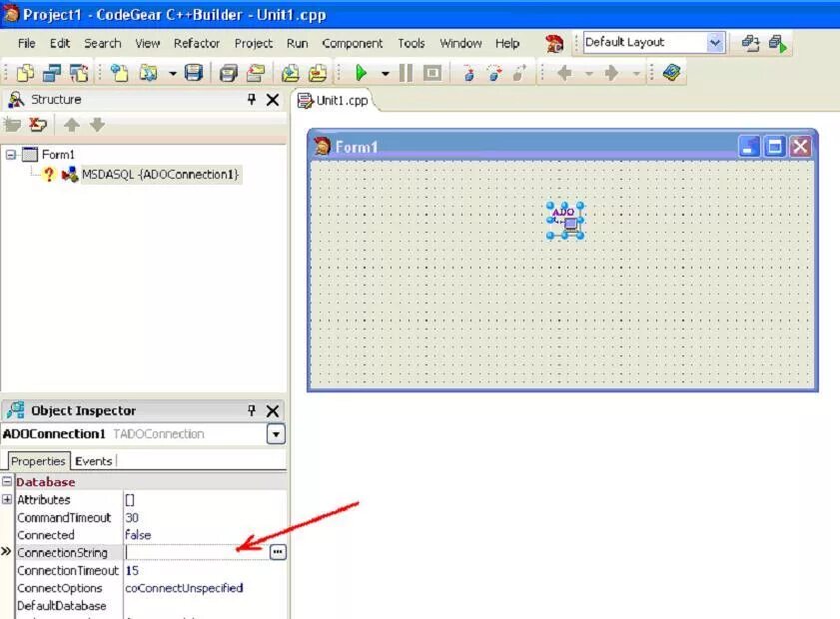Screen dimensions: 840x619
Task: Select the Unit1.cpp editor tab
Action: click(x=334, y=100)
